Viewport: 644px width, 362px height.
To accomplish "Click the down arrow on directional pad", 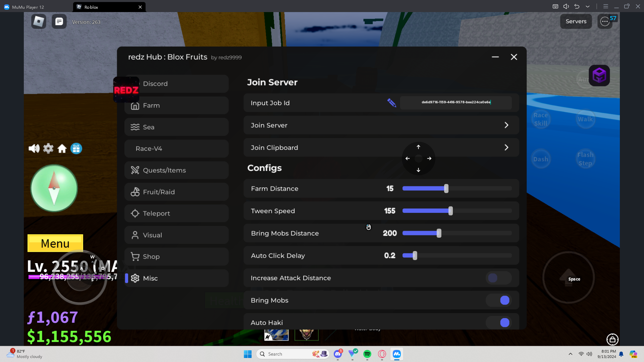I will point(418,170).
